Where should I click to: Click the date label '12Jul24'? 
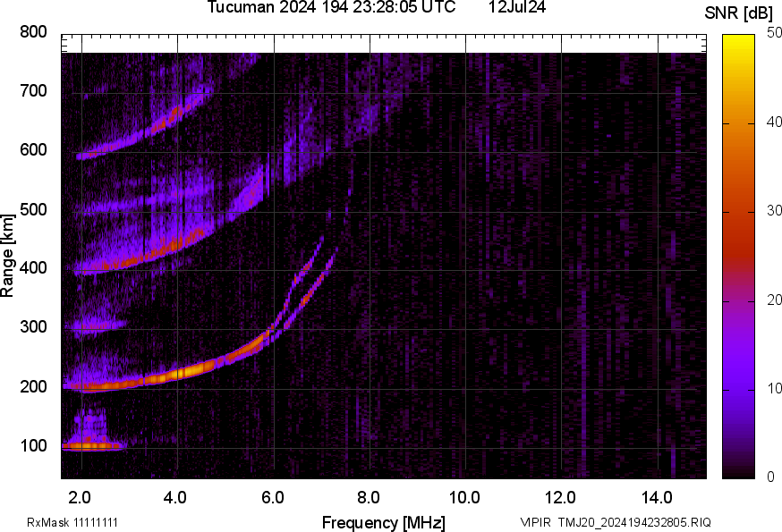pos(516,7)
